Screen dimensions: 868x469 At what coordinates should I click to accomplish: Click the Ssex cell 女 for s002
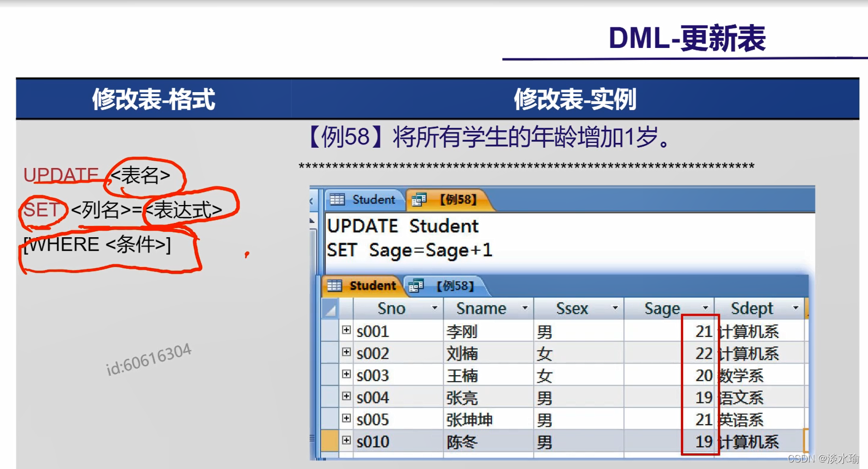579,353
